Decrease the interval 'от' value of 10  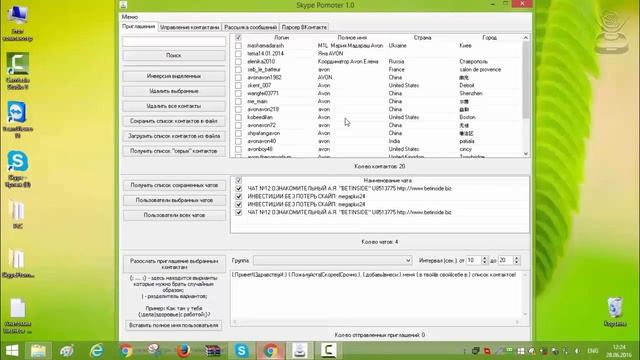click(484, 262)
